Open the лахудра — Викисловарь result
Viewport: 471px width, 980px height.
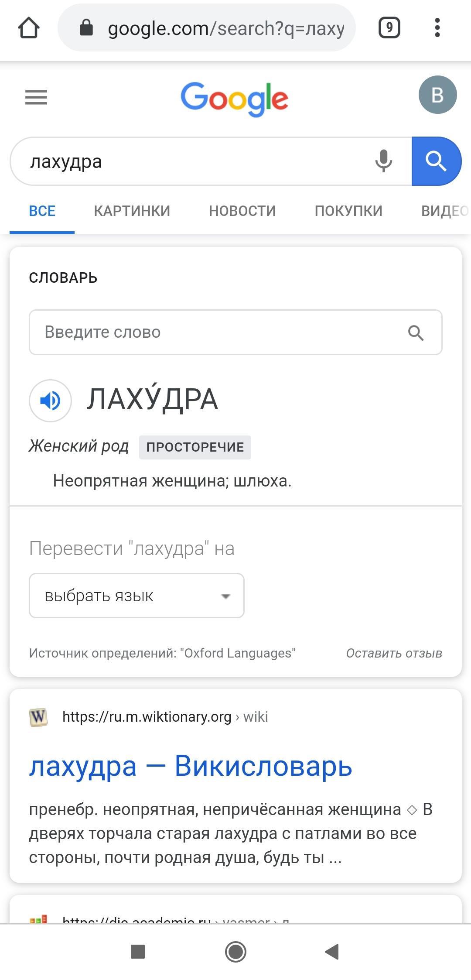[190, 766]
